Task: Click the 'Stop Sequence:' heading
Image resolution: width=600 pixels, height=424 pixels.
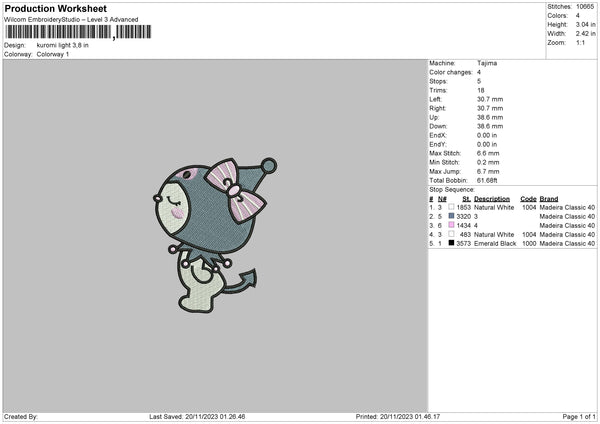Action: pos(452,190)
